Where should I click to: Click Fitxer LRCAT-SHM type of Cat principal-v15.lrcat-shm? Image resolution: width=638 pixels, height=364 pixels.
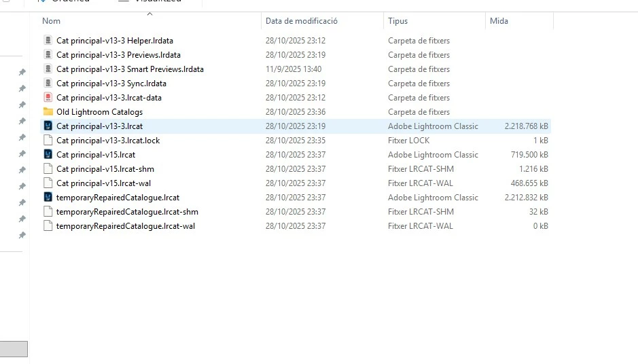click(x=421, y=168)
